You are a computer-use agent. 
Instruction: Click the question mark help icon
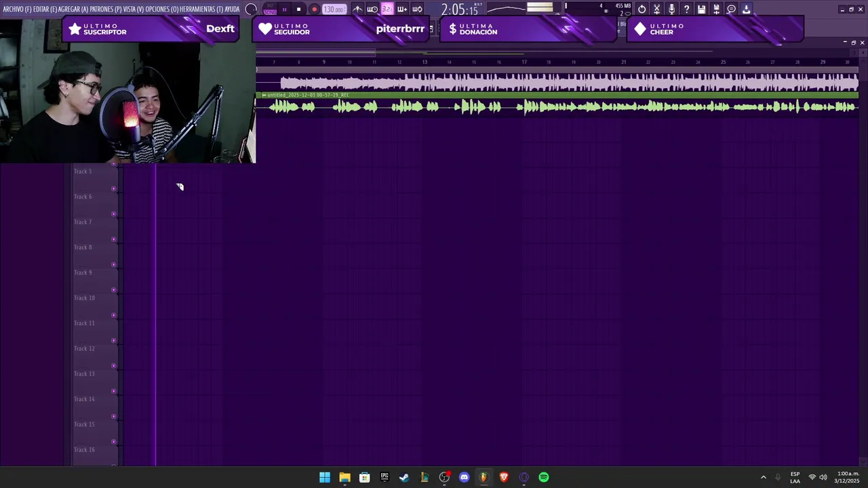(686, 9)
